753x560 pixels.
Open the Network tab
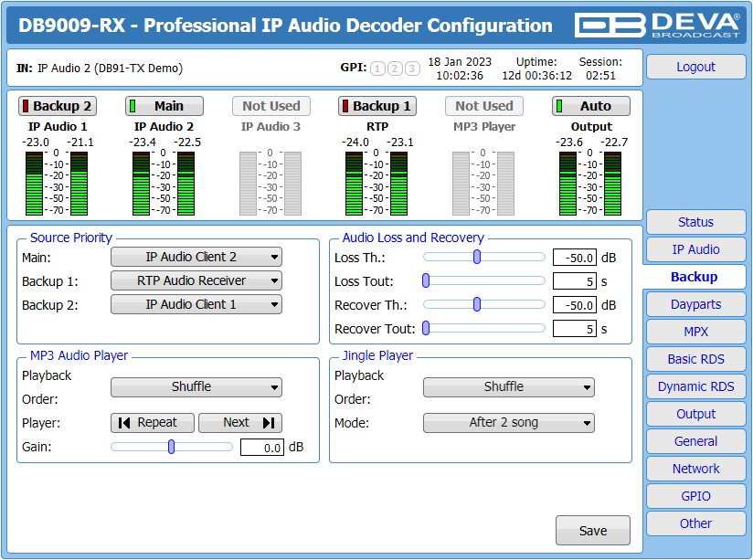click(695, 469)
